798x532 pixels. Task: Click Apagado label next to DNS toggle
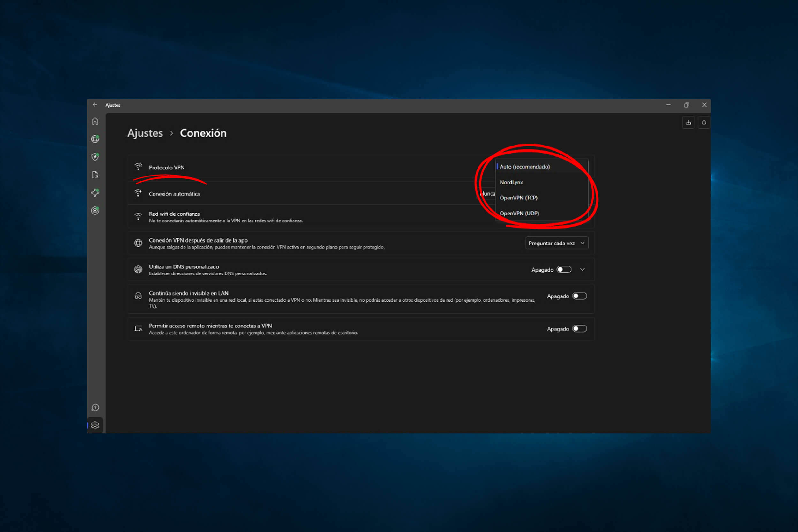542,270
